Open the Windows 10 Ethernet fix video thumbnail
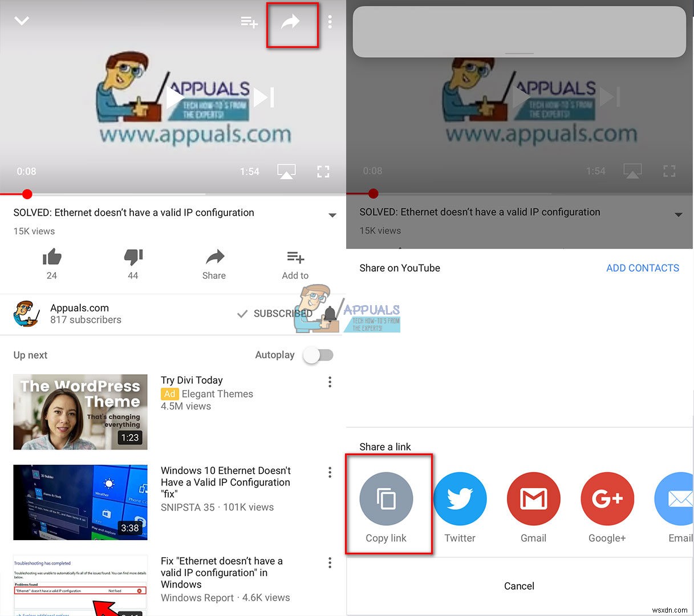Viewport: 694px width, 616px height. 80,502
